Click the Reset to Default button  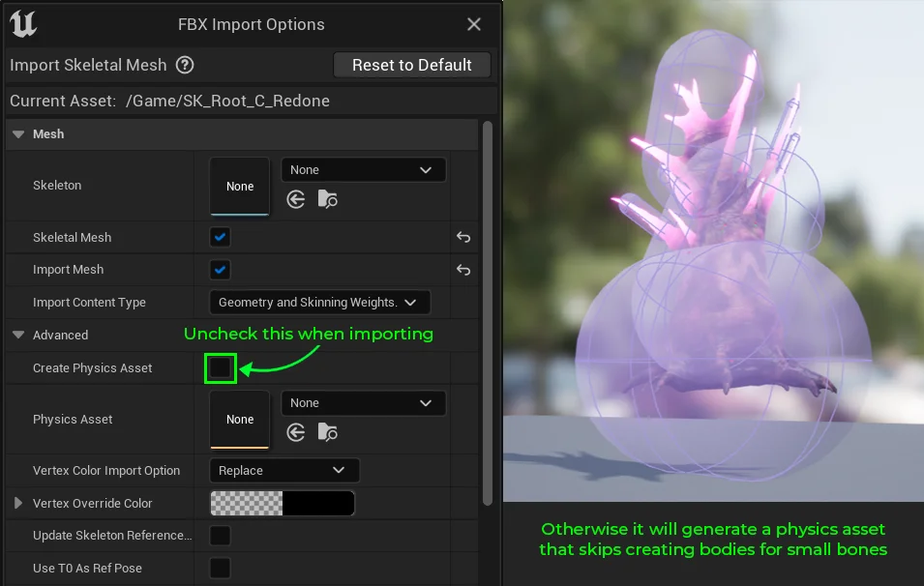click(x=411, y=65)
